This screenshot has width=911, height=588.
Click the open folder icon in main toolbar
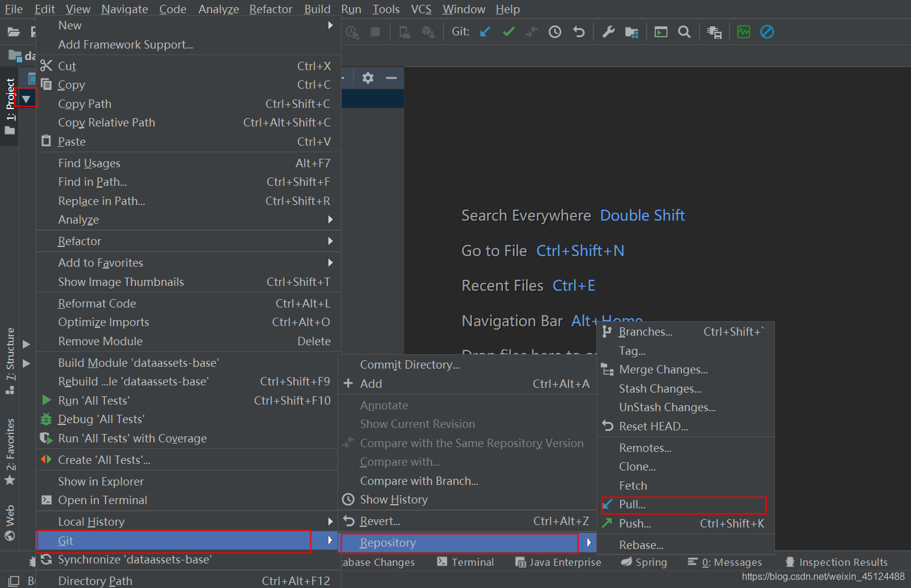click(14, 32)
